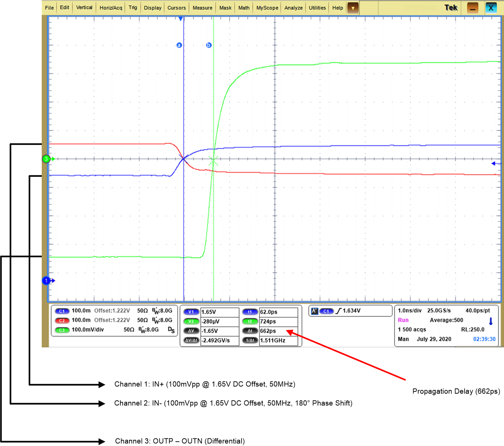
Task: Open the Measure menu
Action: [202, 8]
